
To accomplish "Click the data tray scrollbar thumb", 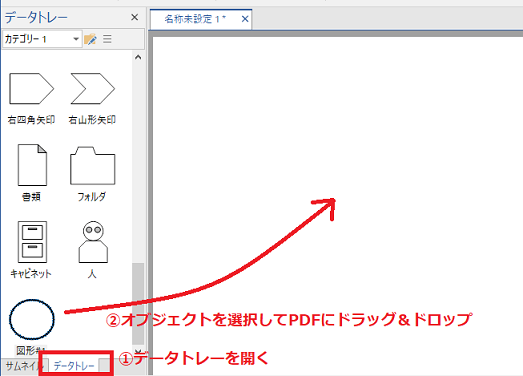I will 138,304.
